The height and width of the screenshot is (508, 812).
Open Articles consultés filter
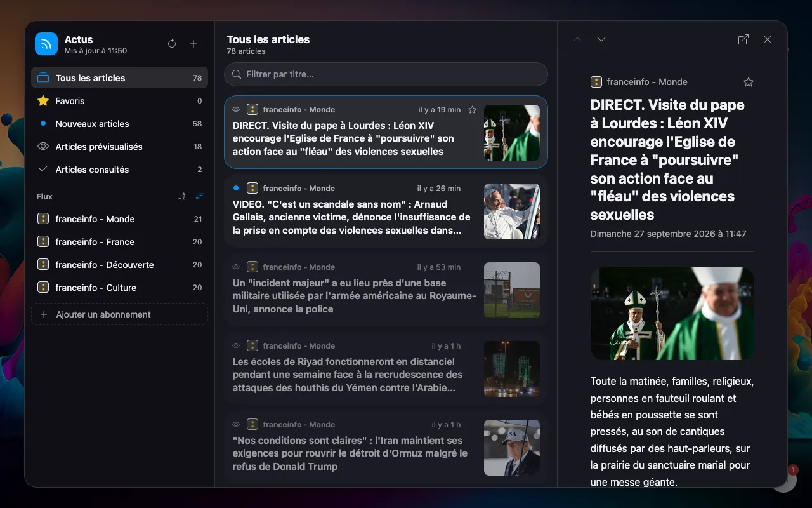pos(119,169)
